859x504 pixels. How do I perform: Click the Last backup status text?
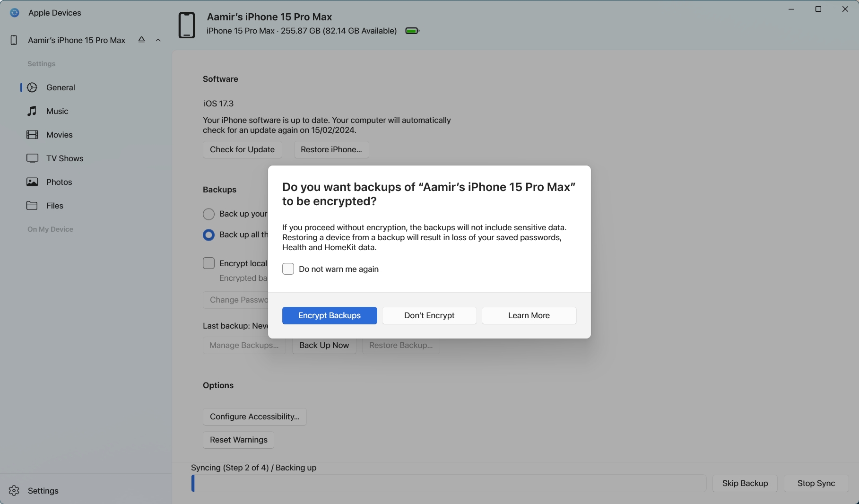[x=235, y=326]
